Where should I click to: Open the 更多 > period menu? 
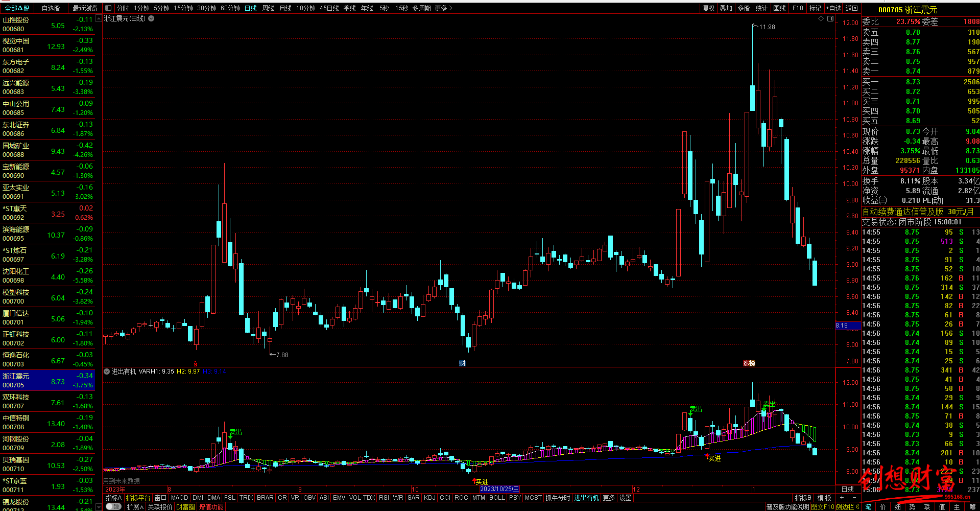443,8
